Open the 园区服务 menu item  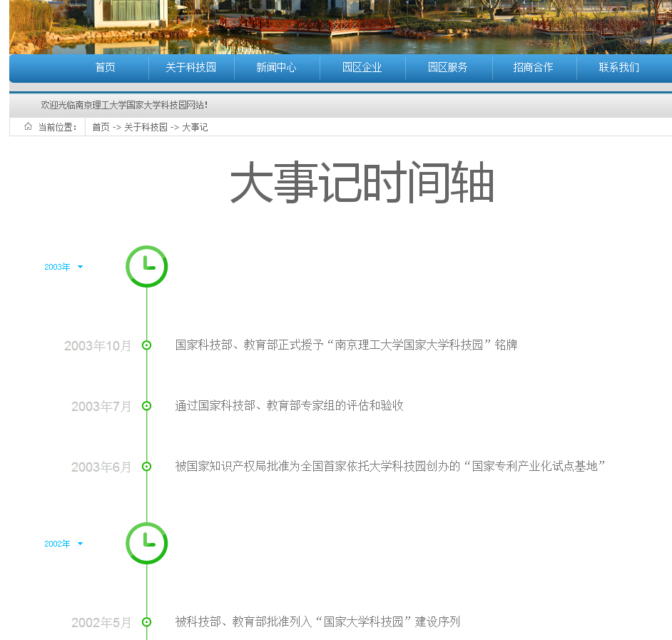[448, 68]
